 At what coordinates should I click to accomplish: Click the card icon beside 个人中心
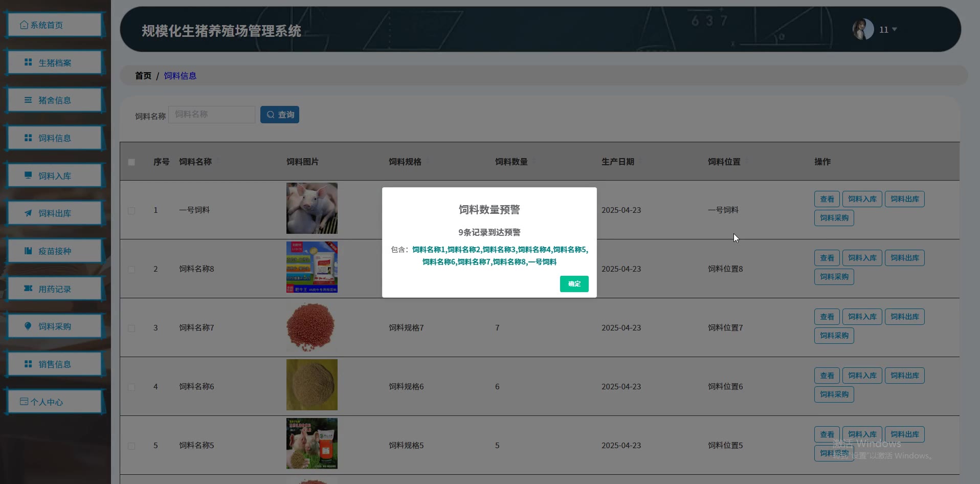coord(24,402)
